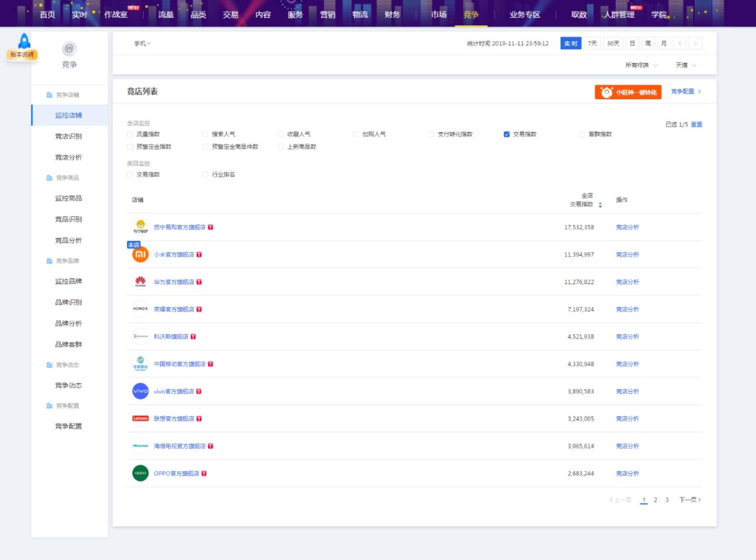The height and width of the screenshot is (560, 756).
Task: Click the 竞争配置 section icon in sidebar
Action: [49, 406]
